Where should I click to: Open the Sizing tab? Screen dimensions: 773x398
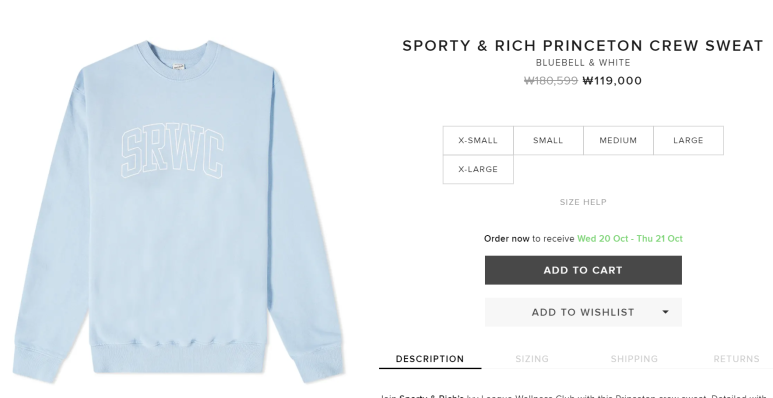coord(532,359)
